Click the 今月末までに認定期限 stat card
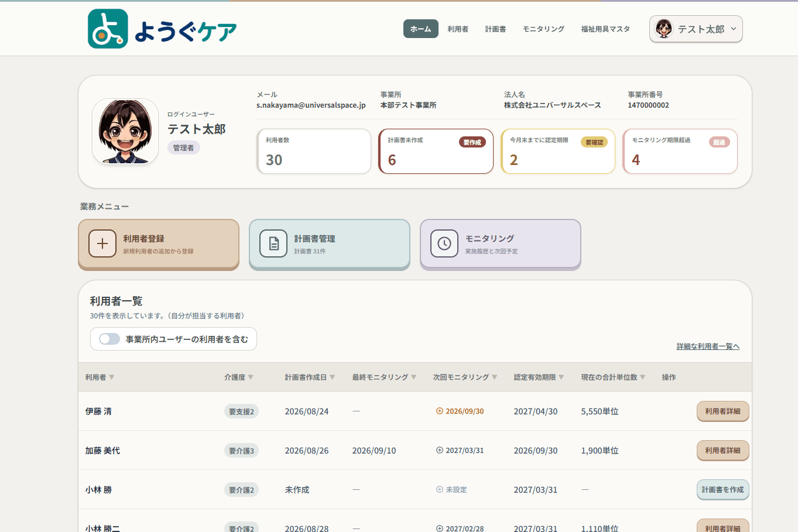The width and height of the screenshot is (798, 532). [x=558, y=152]
